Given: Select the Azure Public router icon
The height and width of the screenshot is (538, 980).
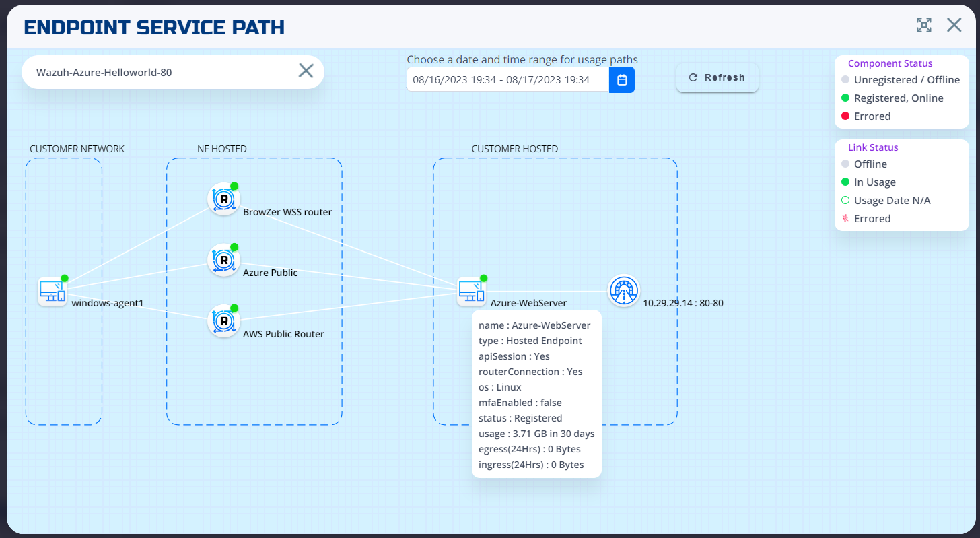Looking at the screenshot, I should tap(223, 259).
